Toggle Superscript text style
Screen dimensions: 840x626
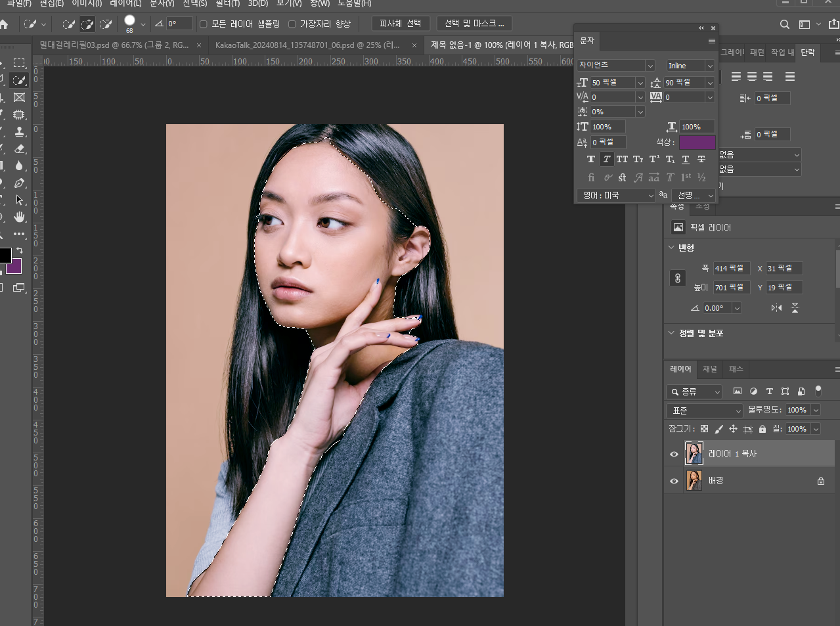click(x=654, y=159)
